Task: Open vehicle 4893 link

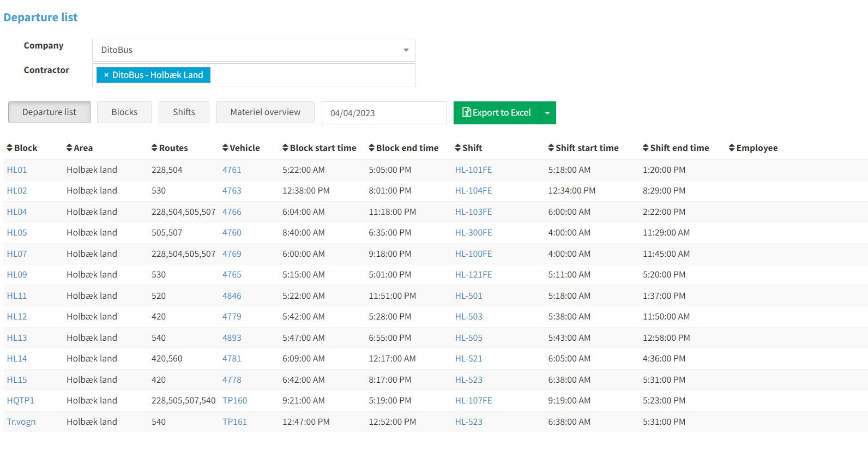Action: 232,338
